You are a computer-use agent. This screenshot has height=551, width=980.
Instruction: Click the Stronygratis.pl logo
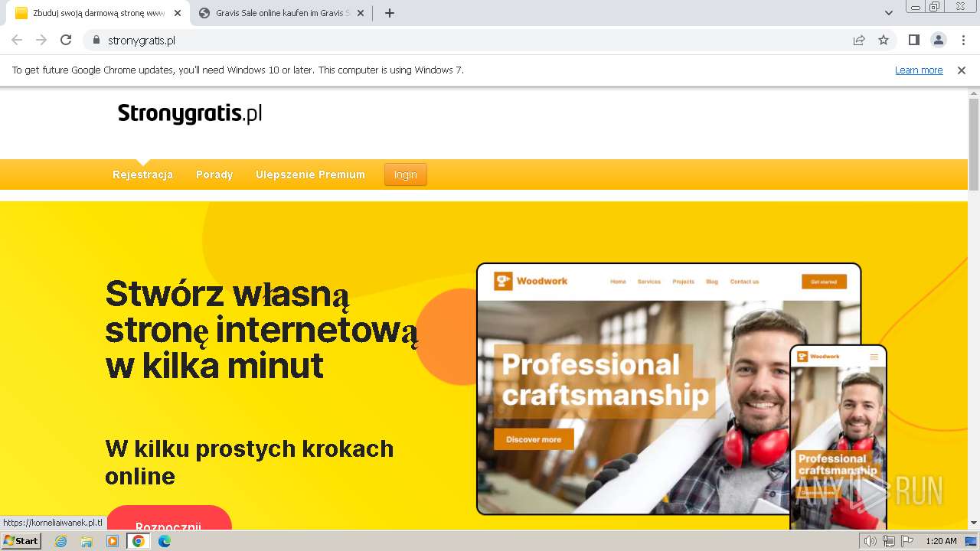[190, 114]
